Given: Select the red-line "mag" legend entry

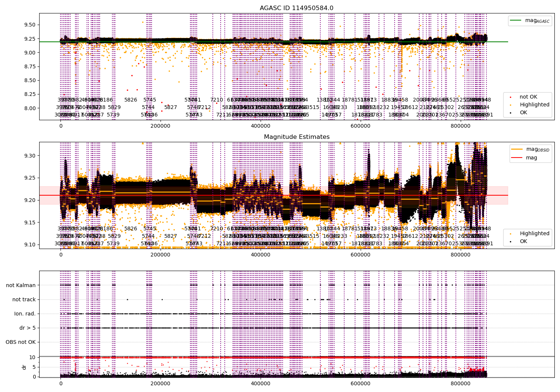Looking at the screenshot, I should (x=525, y=158).
